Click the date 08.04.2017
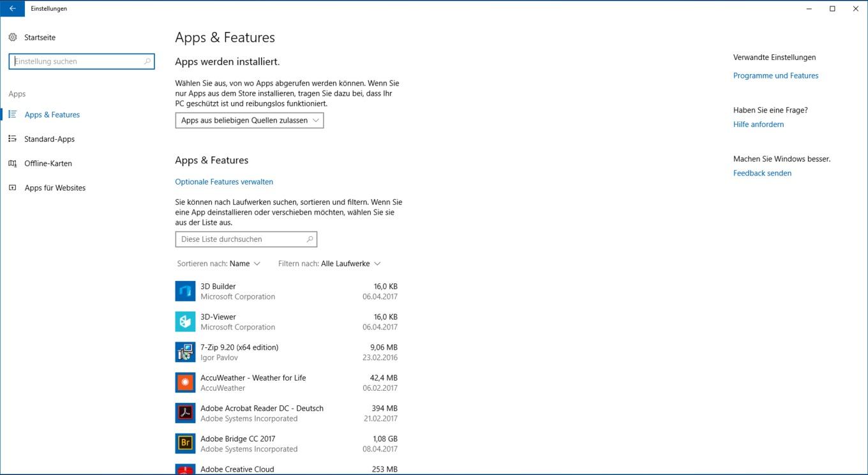868x475 pixels. click(x=380, y=449)
